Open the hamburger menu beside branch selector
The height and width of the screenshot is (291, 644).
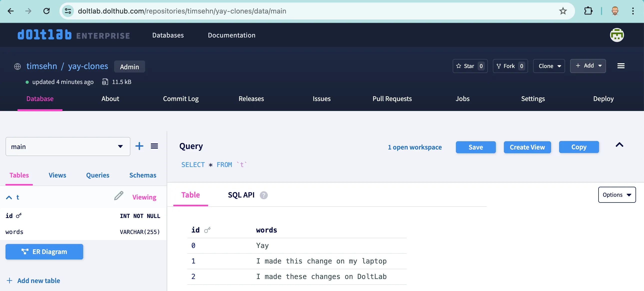154,146
